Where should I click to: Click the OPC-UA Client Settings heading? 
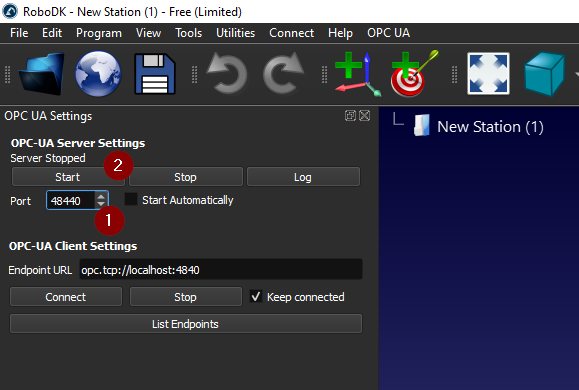[x=73, y=246]
